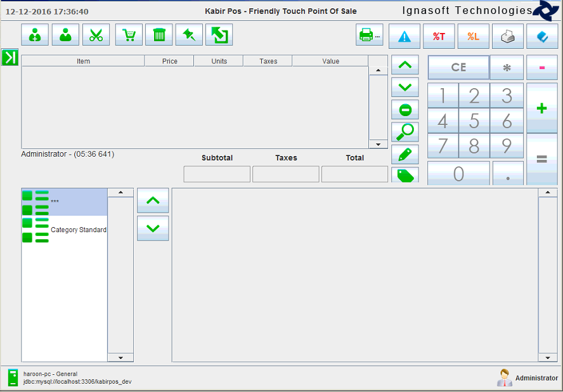Move ticket line selection down
This screenshot has height=392, width=563.
(x=405, y=88)
